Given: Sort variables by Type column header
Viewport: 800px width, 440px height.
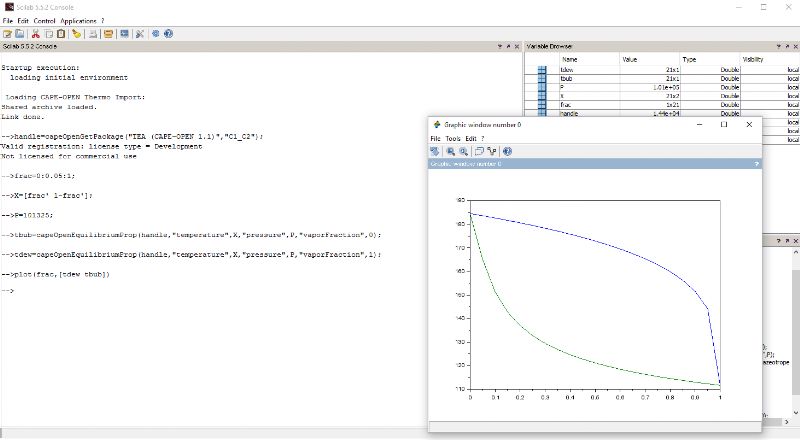Looking at the screenshot, I should [x=710, y=59].
